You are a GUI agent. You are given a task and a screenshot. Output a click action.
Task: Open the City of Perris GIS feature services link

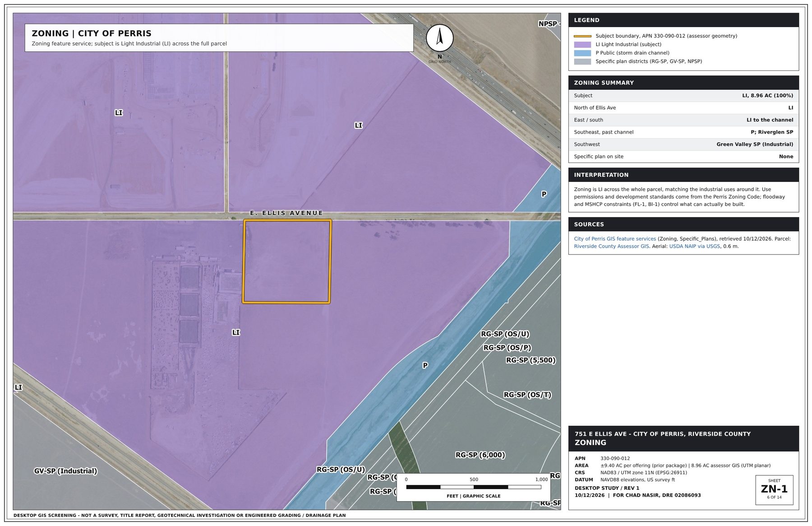(615, 239)
